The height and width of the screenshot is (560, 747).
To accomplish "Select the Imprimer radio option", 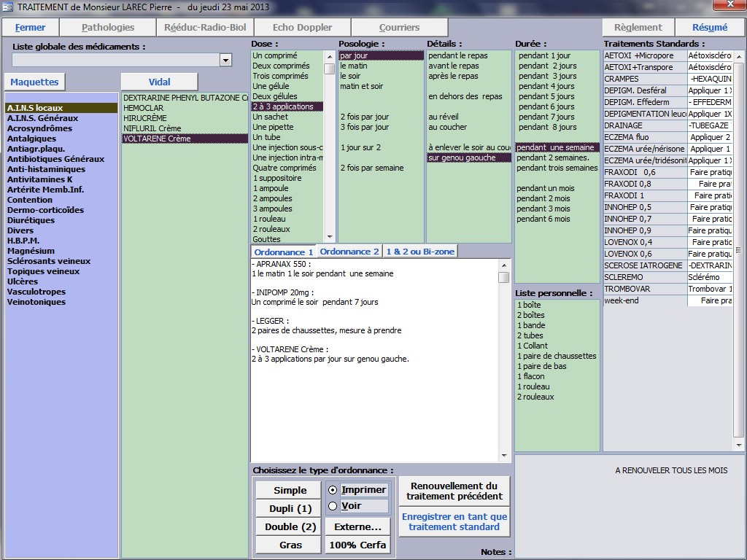I will click(333, 490).
